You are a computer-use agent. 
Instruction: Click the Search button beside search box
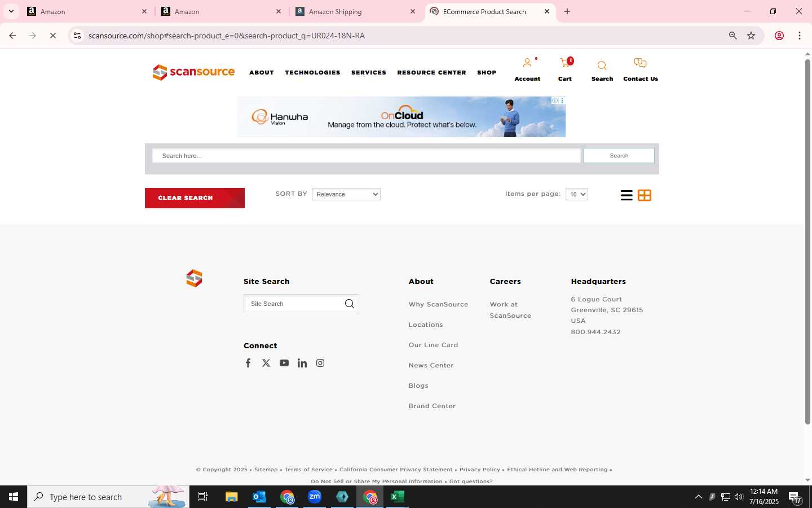click(x=619, y=155)
